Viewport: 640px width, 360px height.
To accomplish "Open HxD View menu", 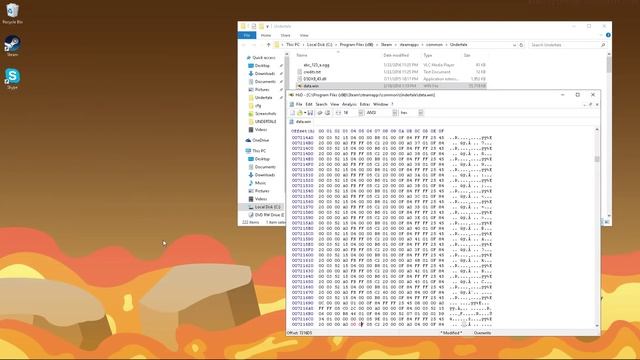I will (335, 104).
